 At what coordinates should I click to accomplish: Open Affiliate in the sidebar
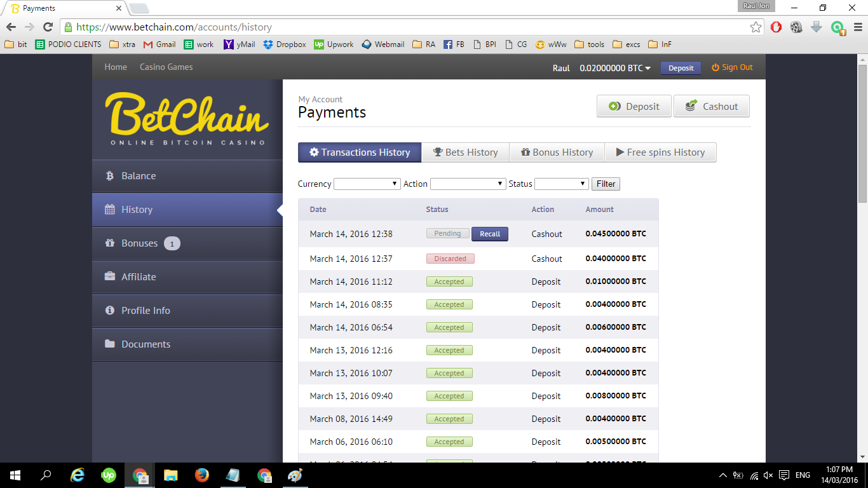click(187, 277)
